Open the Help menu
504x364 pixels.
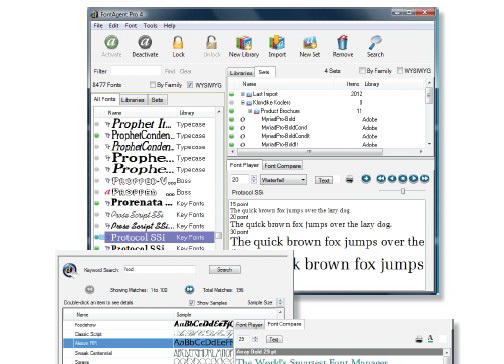tap(169, 26)
